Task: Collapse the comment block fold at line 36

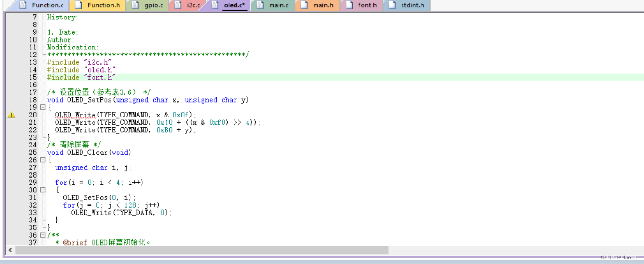Action: pyautogui.click(x=43, y=235)
